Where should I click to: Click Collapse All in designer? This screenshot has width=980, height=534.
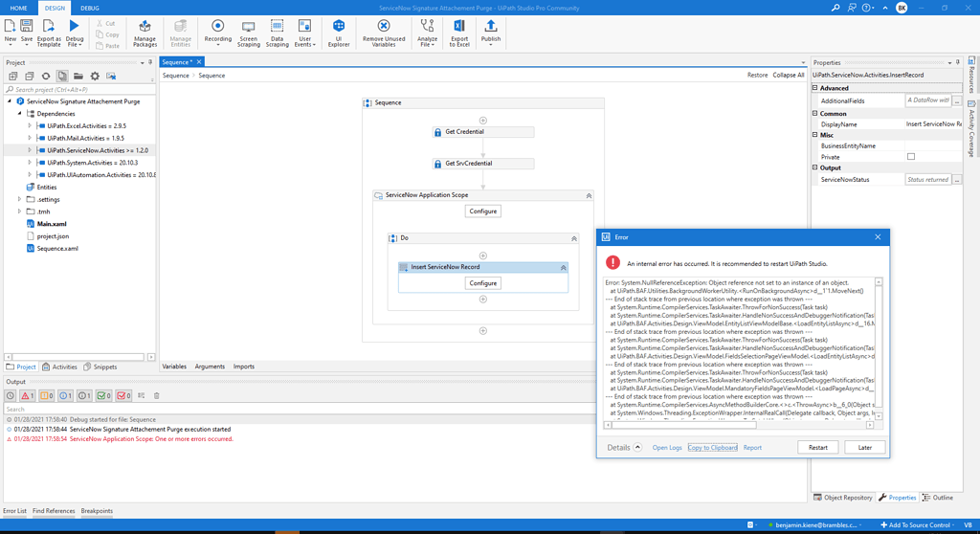[789, 75]
